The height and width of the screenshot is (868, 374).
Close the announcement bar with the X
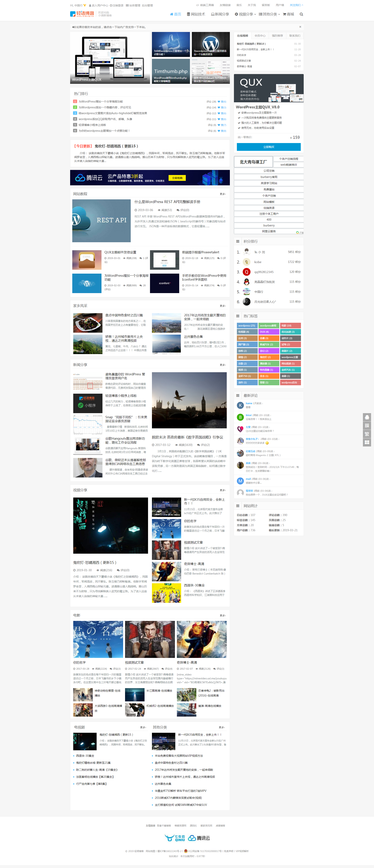[300, 27]
